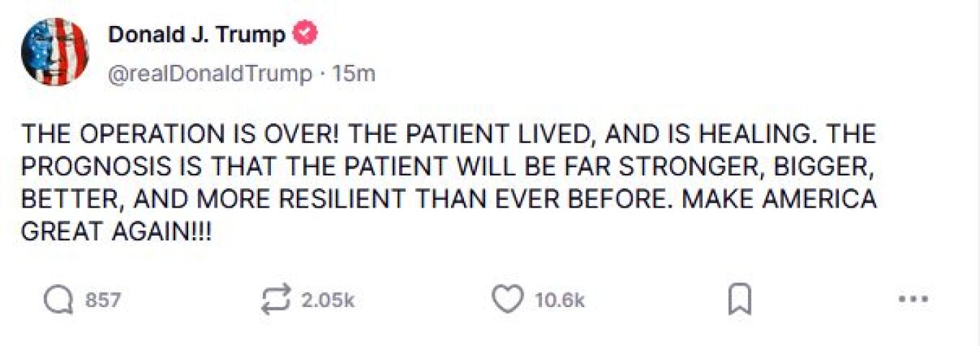This screenshot has width=980, height=346.
Task: Open the three-dot more options menu
Action: point(914,300)
